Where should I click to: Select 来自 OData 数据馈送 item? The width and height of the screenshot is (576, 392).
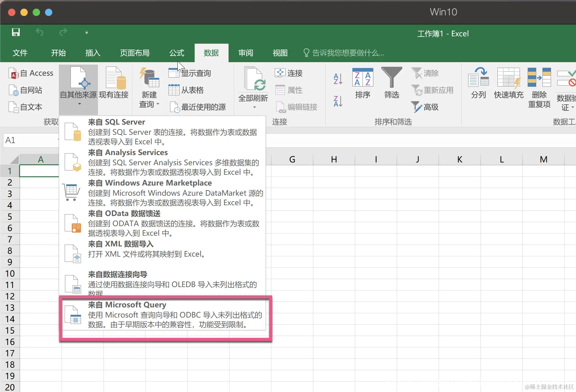click(x=162, y=223)
